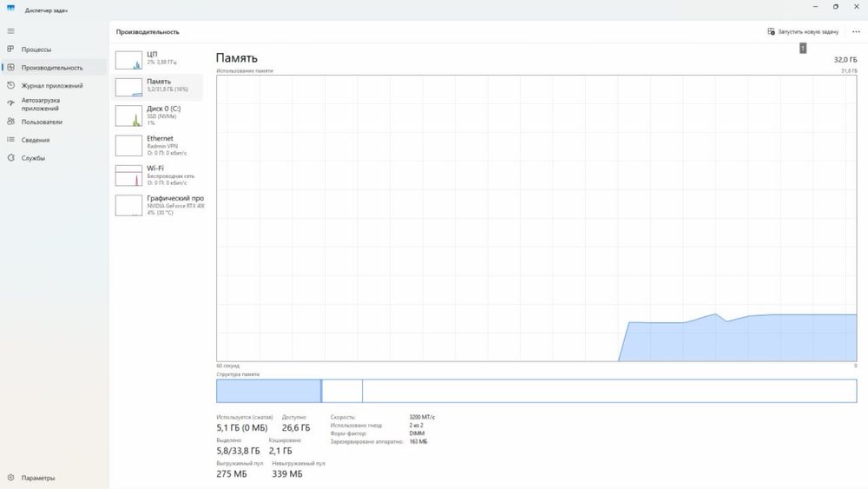Click the used segment of Структура памяти bar
This screenshot has height=489, width=868.
[268, 391]
